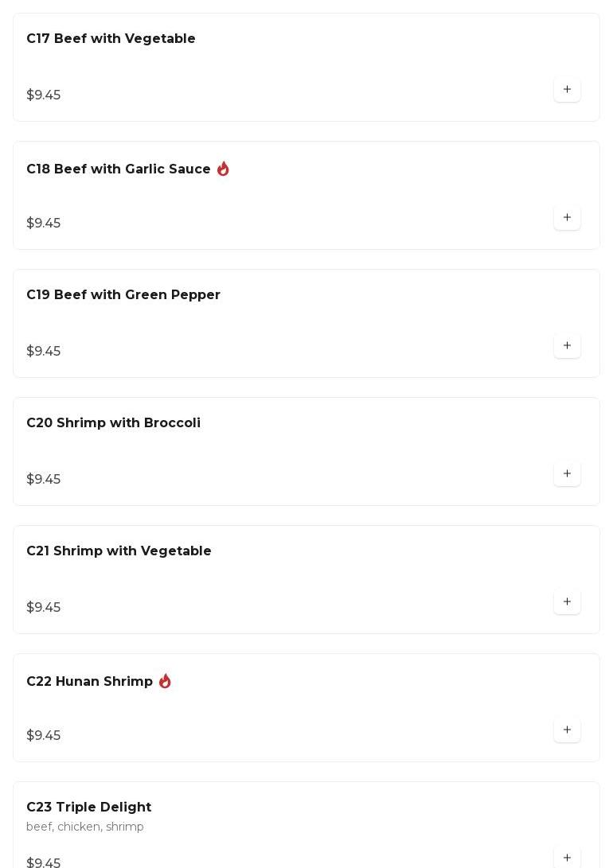
Task: Add C17 Beef with Vegetable to cart
Action: [x=567, y=90]
